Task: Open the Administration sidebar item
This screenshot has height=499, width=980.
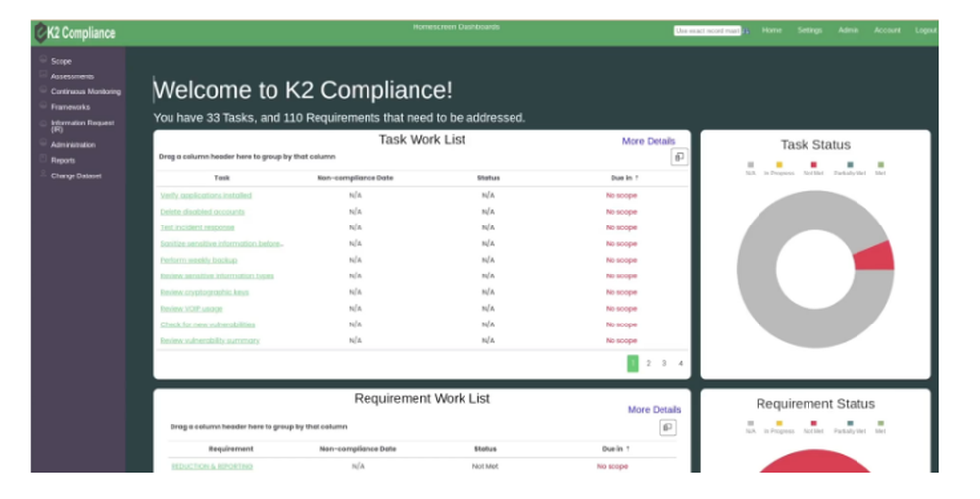Action: point(73,145)
